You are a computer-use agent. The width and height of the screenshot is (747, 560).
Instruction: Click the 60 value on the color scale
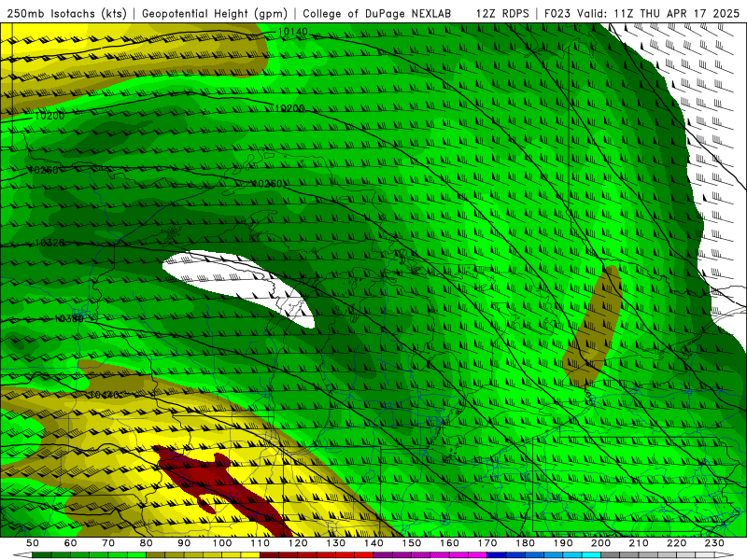point(70,543)
